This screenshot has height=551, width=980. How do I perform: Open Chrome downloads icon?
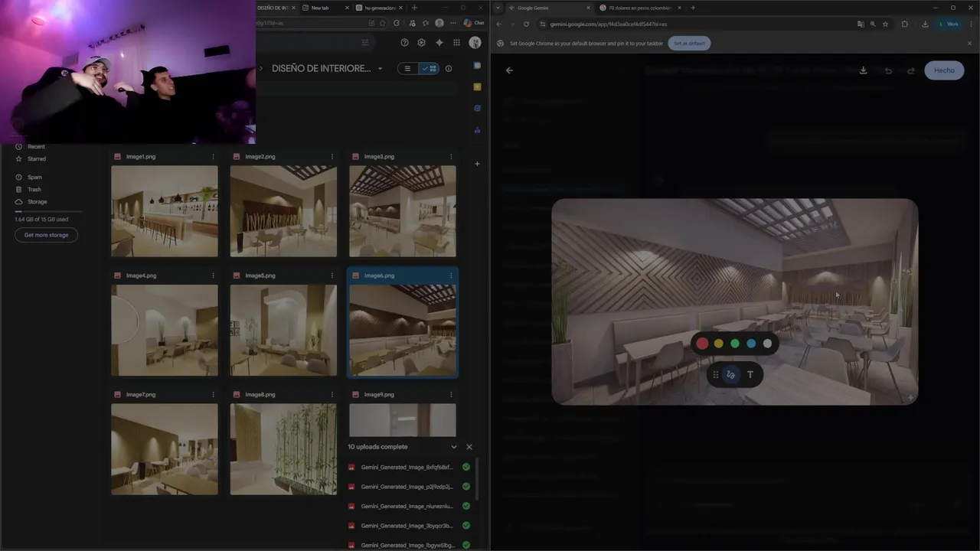(x=925, y=24)
